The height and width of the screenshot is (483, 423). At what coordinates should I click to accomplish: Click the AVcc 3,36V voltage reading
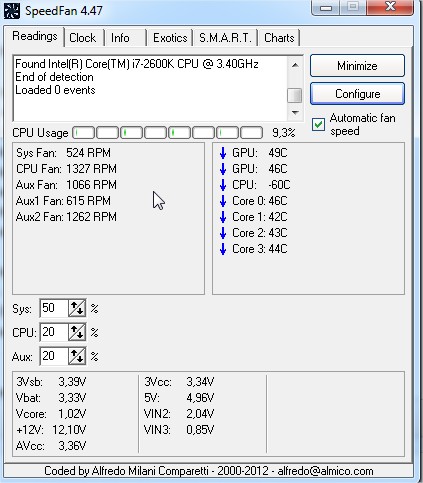pyautogui.click(x=51, y=446)
